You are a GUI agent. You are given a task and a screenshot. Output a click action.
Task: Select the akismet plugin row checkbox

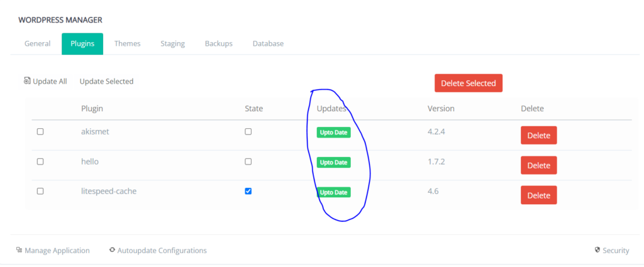pyautogui.click(x=40, y=132)
